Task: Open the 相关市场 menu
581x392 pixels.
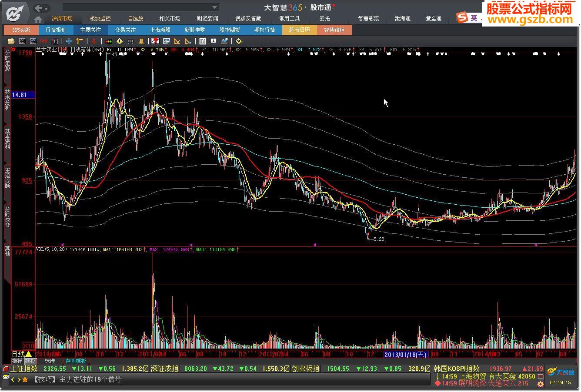Action: coord(170,19)
